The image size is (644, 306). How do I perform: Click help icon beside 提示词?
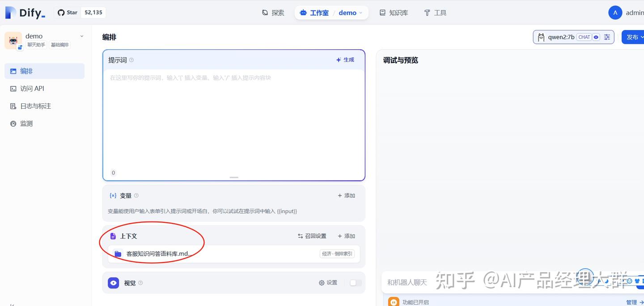(131, 60)
